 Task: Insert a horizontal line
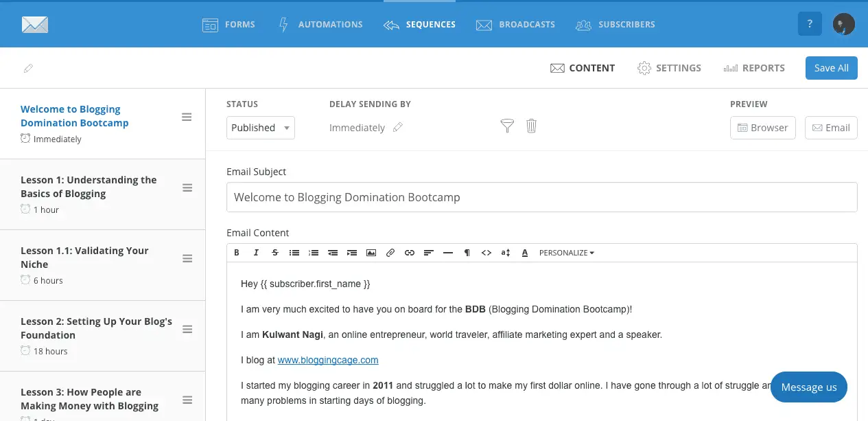pos(448,253)
